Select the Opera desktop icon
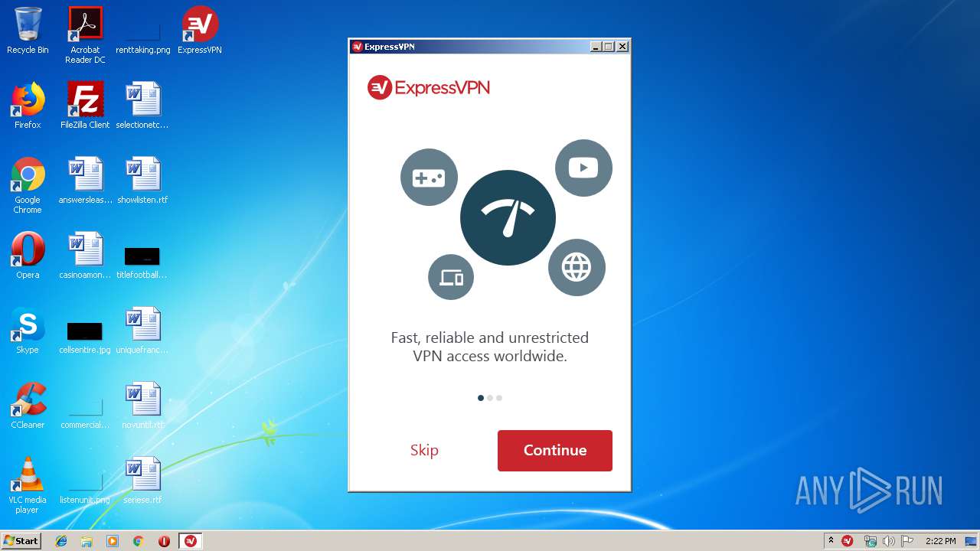 (x=28, y=256)
